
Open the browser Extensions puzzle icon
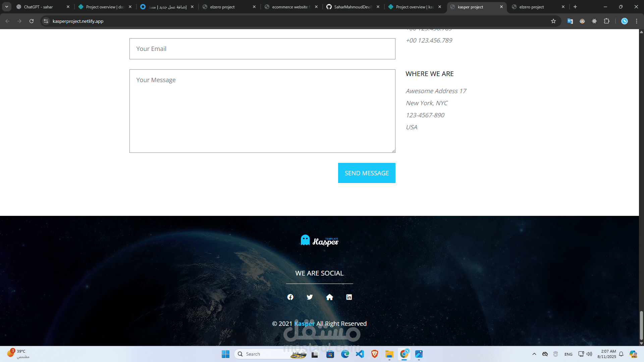point(606,21)
